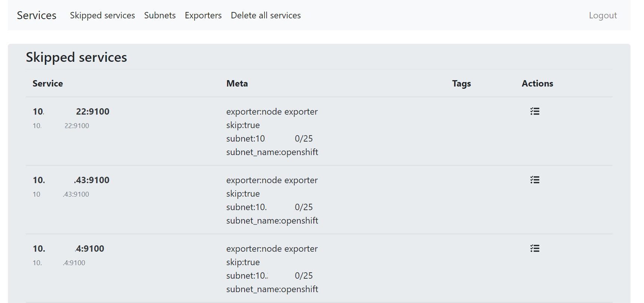The height and width of the screenshot is (303, 644).
Task: Click subnet_name:openshift in the .43:9100 row
Action: click(272, 221)
